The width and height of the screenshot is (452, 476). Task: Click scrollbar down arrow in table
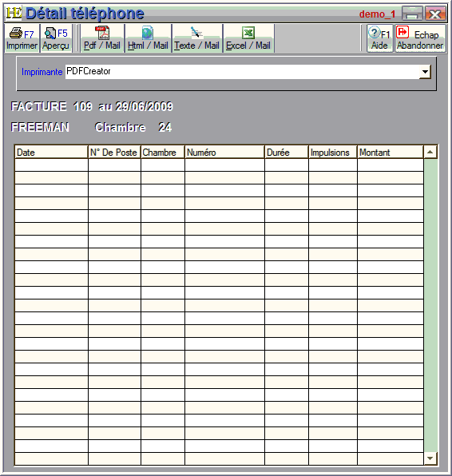(430, 458)
